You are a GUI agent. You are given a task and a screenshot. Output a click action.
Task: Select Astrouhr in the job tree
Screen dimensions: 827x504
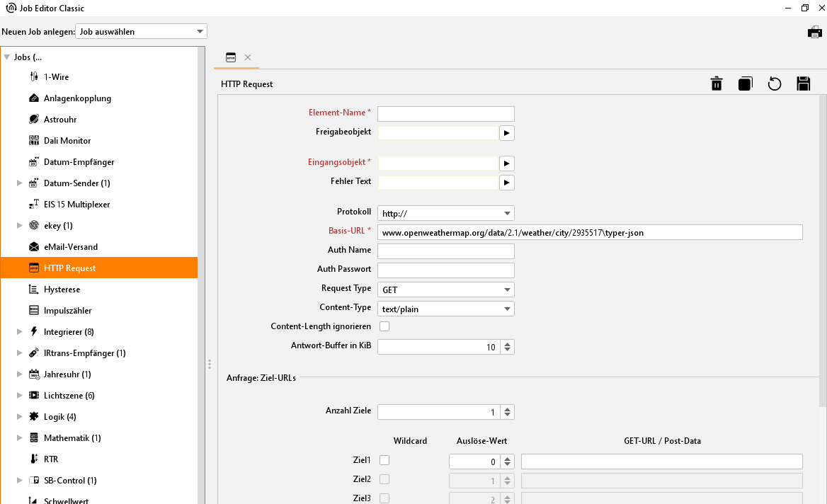59,120
